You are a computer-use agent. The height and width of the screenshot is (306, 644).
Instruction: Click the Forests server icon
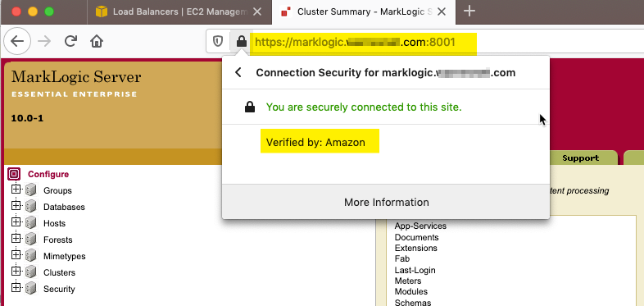[x=30, y=240]
